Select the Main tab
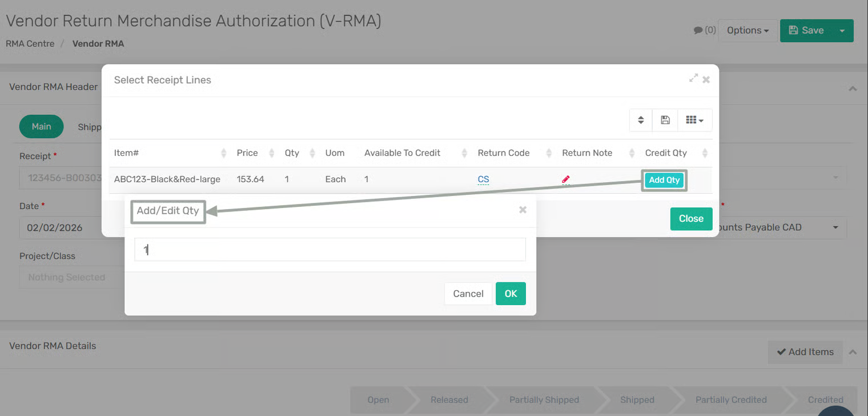 (x=41, y=126)
